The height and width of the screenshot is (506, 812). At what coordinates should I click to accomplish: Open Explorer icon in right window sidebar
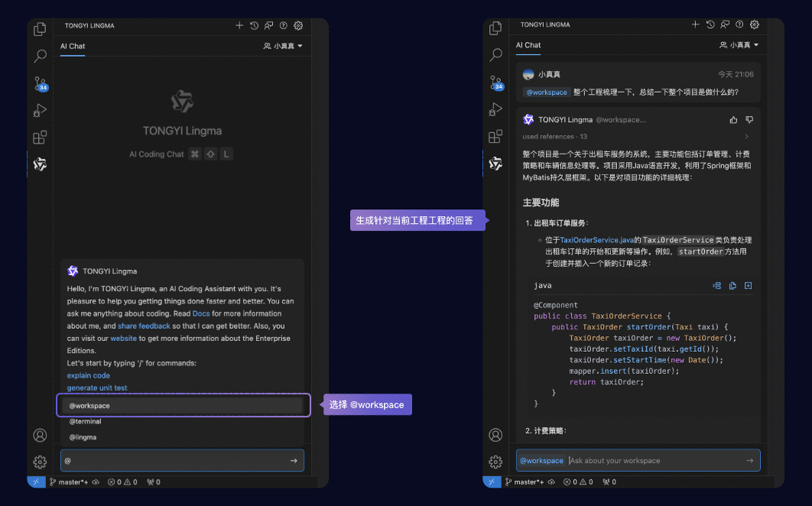point(495,28)
